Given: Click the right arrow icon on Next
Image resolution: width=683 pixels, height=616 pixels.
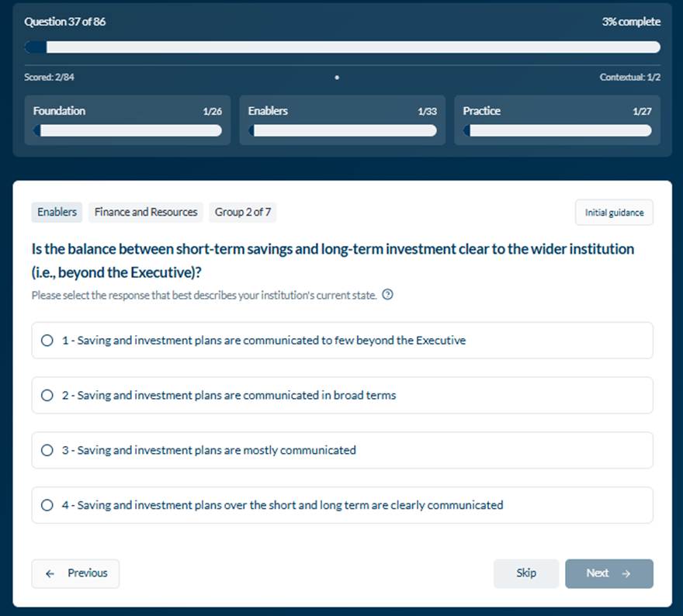Looking at the screenshot, I should (626, 573).
